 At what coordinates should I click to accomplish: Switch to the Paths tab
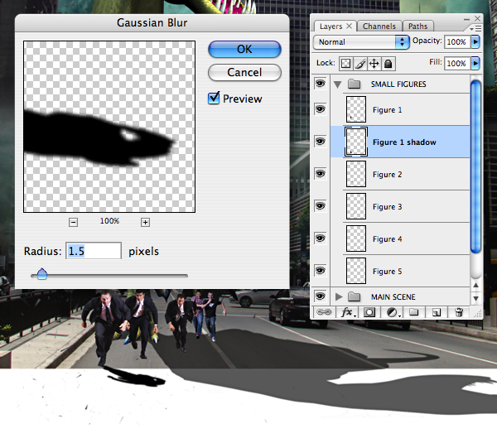[x=417, y=26]
